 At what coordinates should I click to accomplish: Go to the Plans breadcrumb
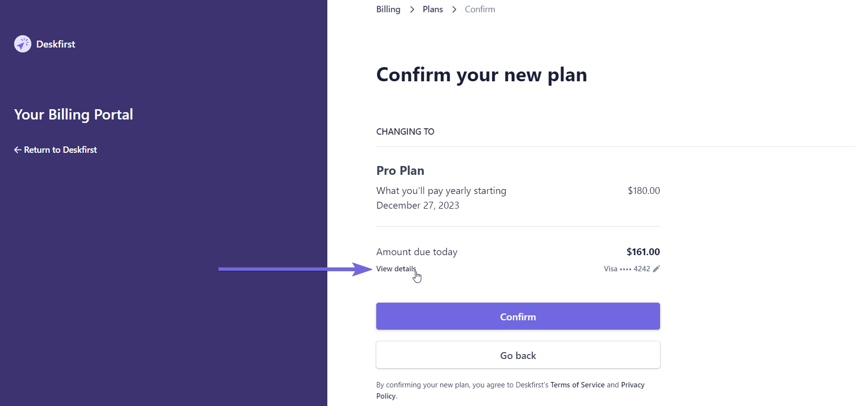click(433, 9)
